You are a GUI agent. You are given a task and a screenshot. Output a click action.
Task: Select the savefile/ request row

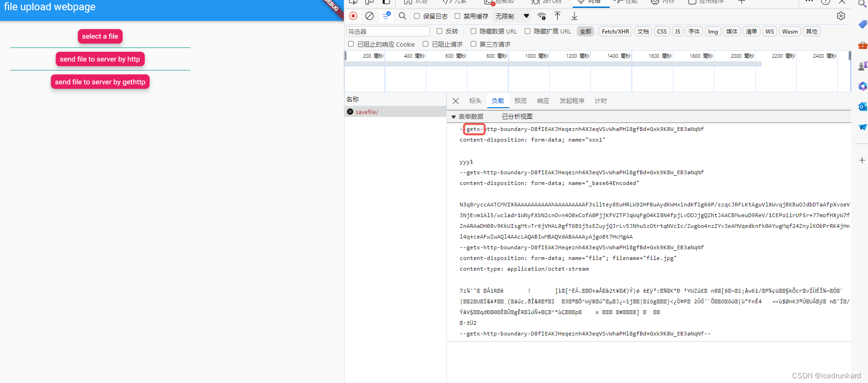(x=395, y=112)
